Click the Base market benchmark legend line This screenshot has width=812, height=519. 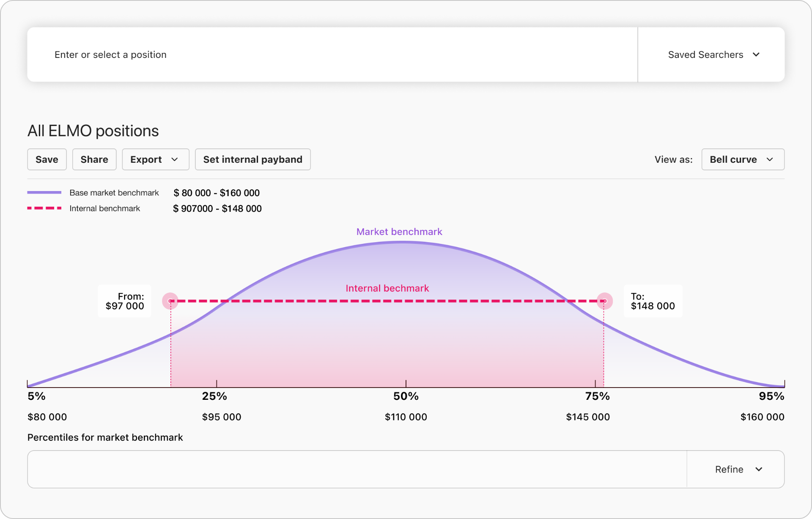point(44,192)
